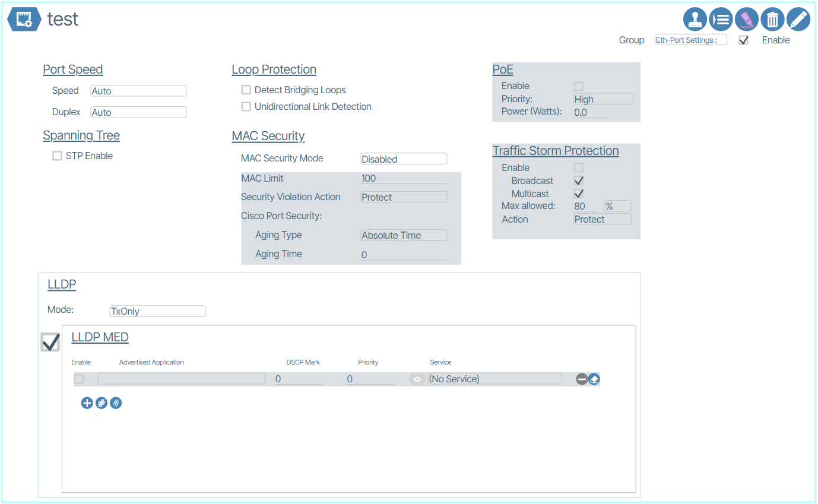Click the hash icon below LLDP MED table
The width and height of the screenshot is (818, 504).
[x=102, y=403]
